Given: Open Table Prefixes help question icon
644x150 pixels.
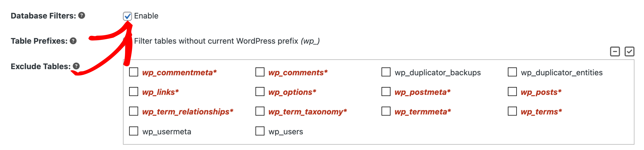Looking at the screenshot, I should 73,41.
